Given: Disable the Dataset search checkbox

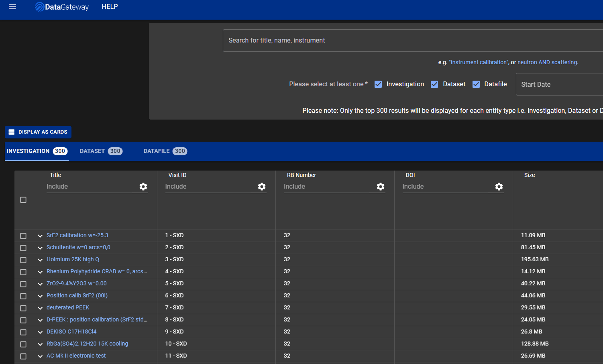Looking at the screenshot, I should pos(434,84).
